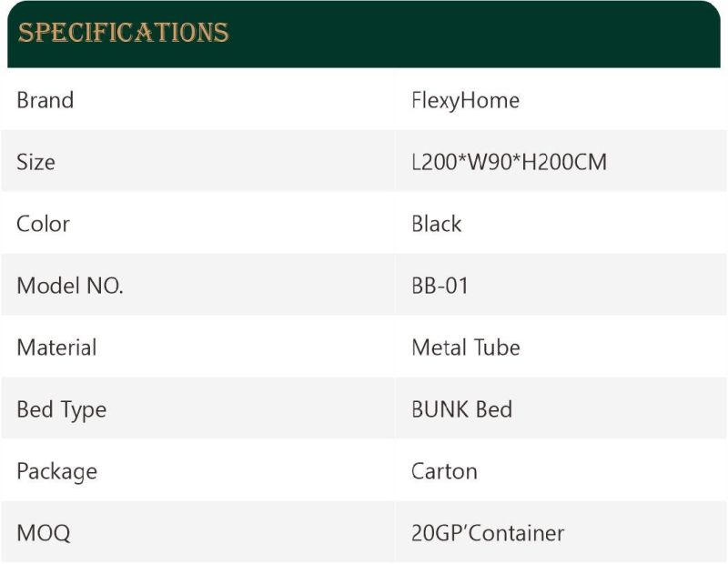Click the gray Size table row
The height and width of the screenshot is (564, 728).
364,161
